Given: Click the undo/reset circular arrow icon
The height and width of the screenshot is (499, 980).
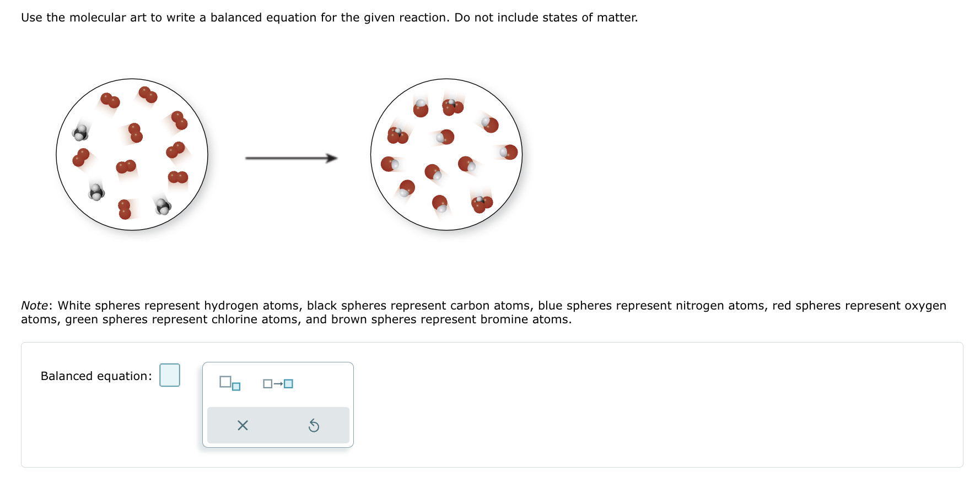Looking at the screenshot, I should pyautogui.click(x=314, y=425).
